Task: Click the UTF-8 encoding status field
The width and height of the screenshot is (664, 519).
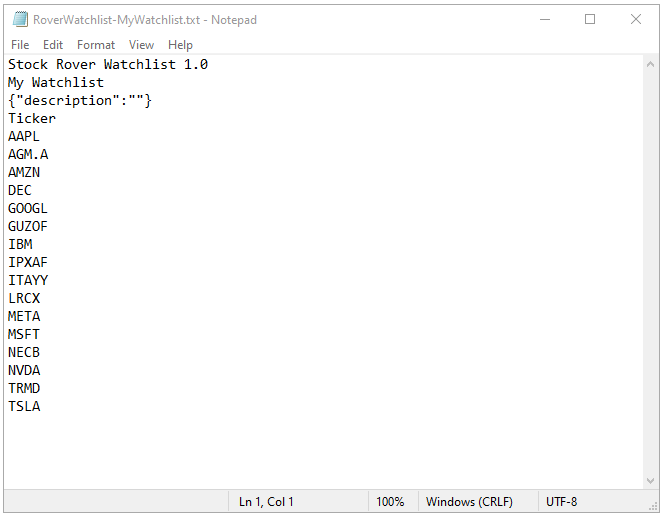Action: pyautogui.click(x=562, y=502)
